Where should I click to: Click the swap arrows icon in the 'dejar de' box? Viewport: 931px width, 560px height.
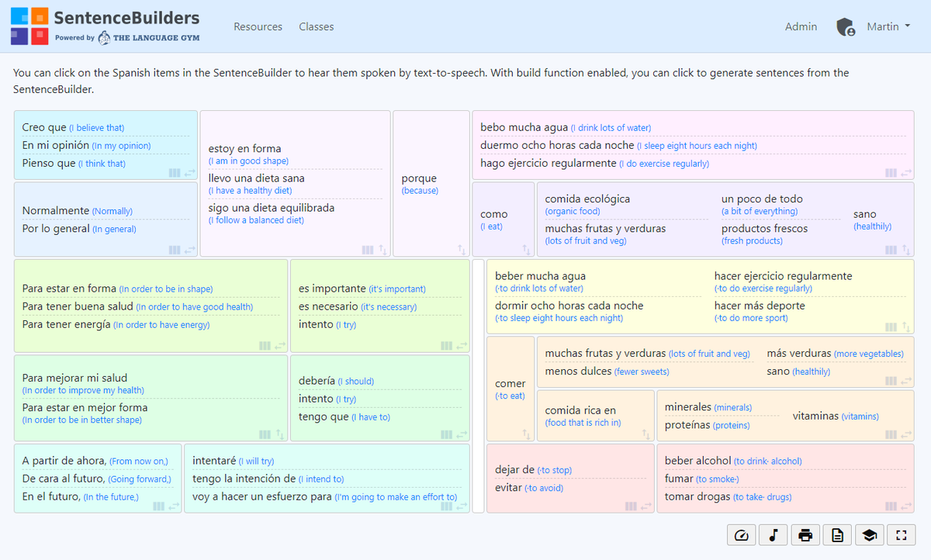point(646,506)
